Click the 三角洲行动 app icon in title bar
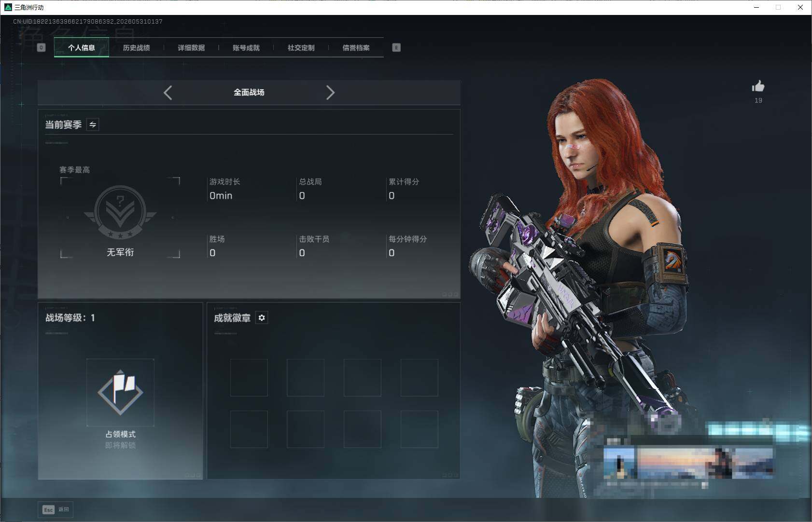Viewport: 812px width, 522px height. [x=8, y=7]
